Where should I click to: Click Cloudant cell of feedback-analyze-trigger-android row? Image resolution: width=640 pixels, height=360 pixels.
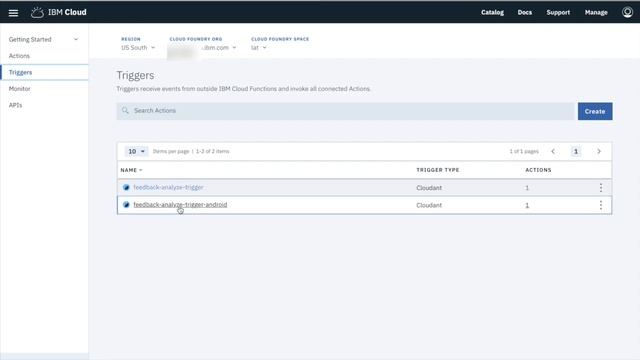[x=429, y=205]
